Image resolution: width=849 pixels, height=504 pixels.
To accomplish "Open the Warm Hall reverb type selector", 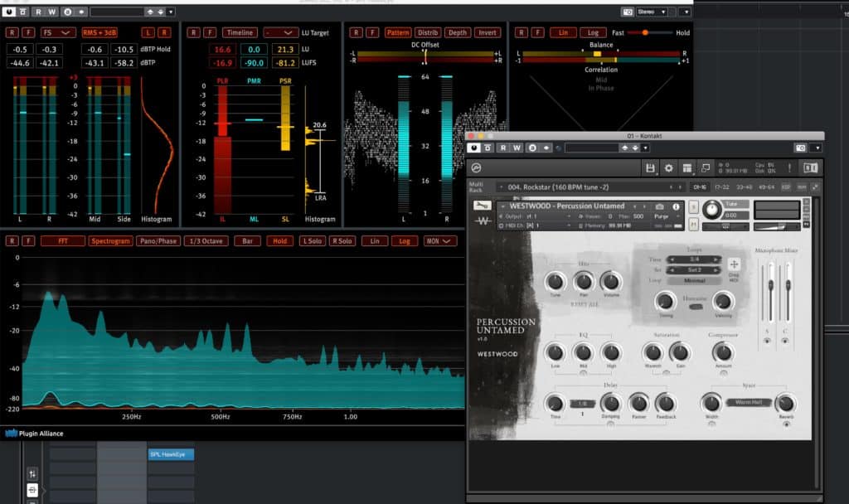I will (749, 402).
